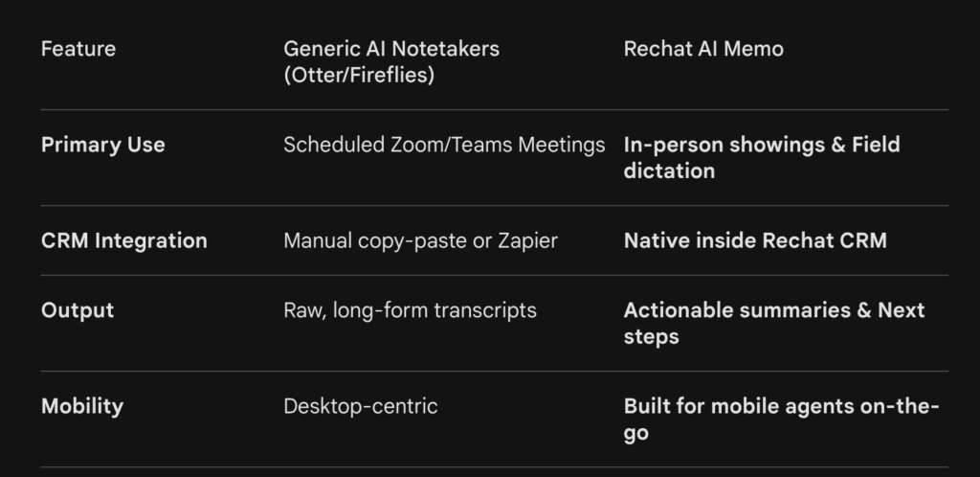The image size is (980, 477).
Task: Click the Desktop-centric cell
Action: tap(360, 406)
